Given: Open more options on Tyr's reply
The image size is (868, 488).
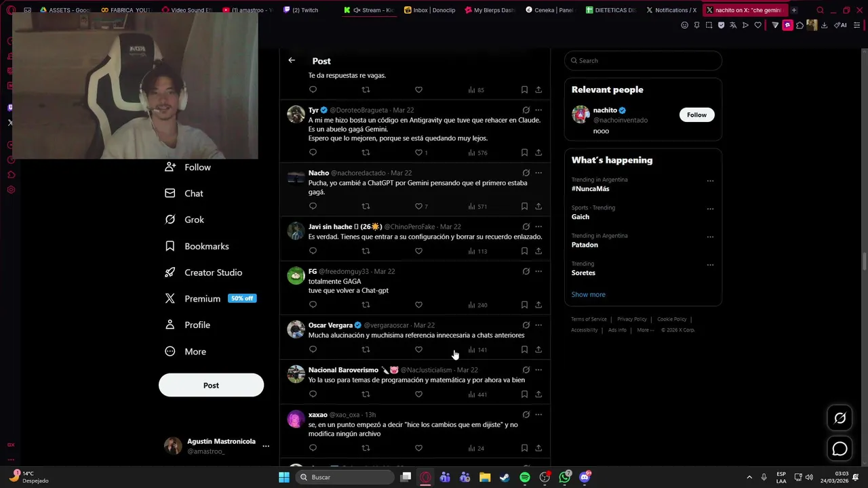Looking at the screenshot, I should pos(538,110).
